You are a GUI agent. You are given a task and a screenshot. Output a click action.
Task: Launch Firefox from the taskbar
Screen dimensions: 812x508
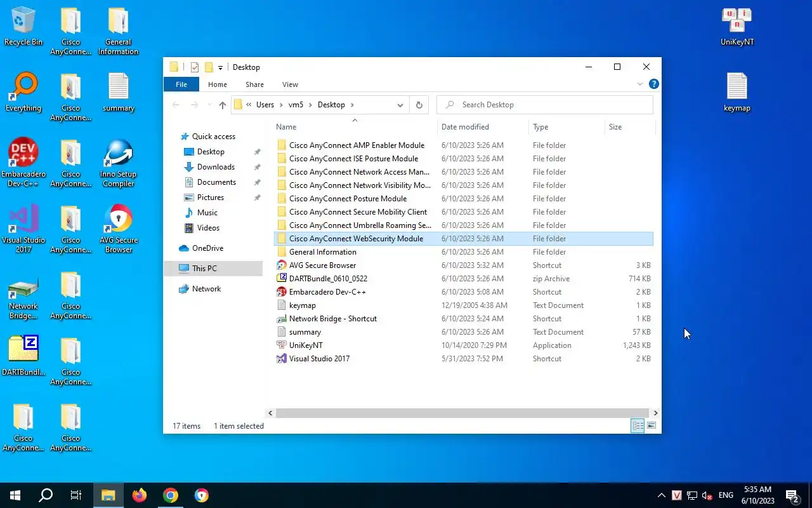[140, 495]
